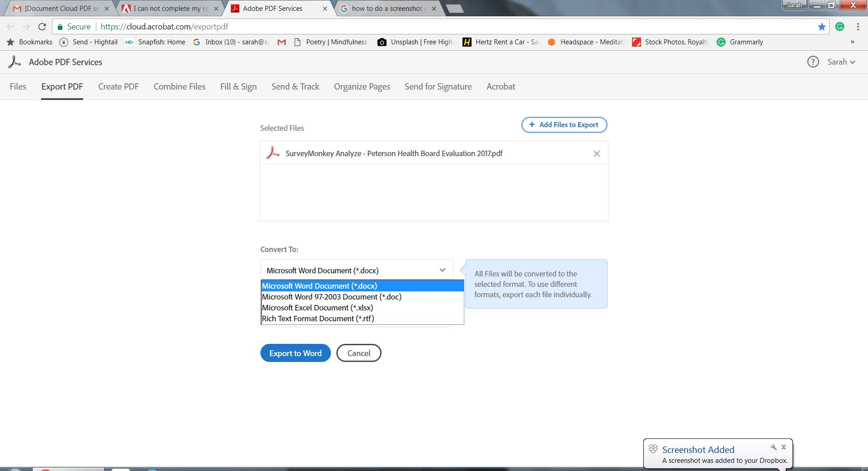Select Microsoft Word 97-2003 Document (*.doc)
Screen dimensions: 868x471
tap(363, 297)
